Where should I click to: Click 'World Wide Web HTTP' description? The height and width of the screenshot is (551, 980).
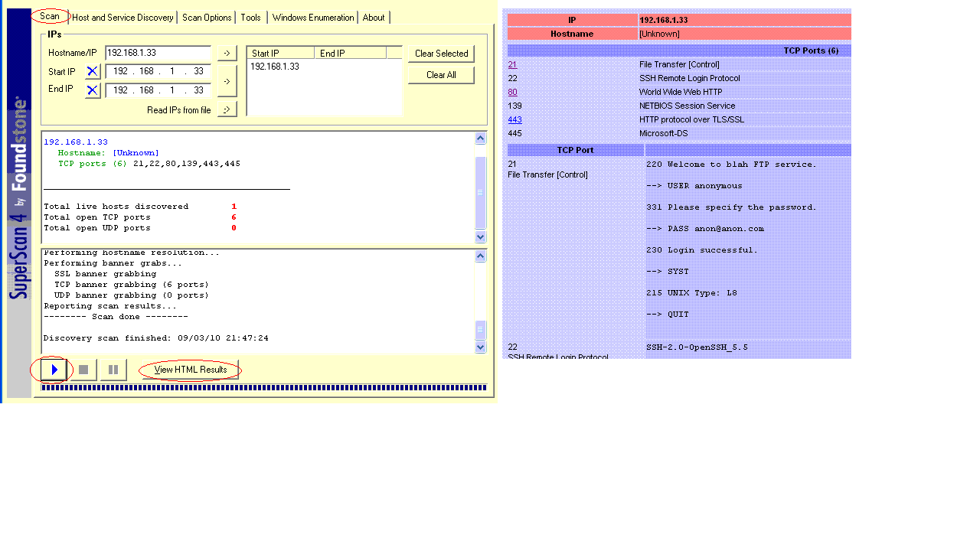pos(681,92)
